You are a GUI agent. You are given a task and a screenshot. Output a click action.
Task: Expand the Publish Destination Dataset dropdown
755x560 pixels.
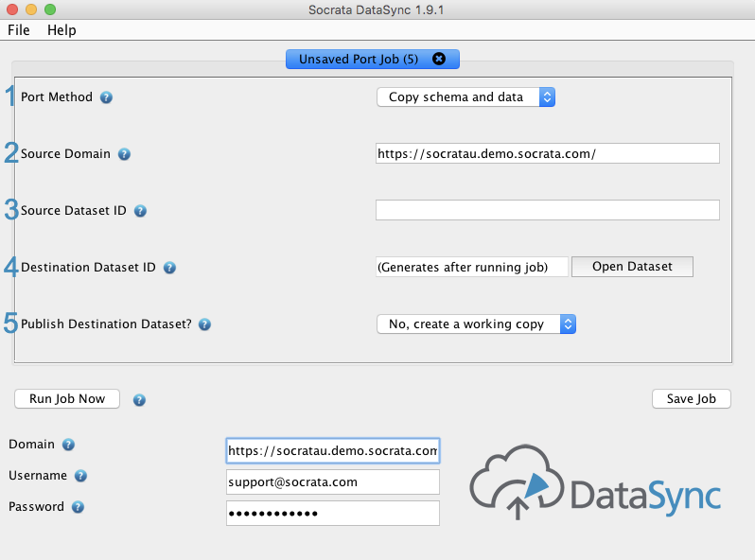point(476,324)
